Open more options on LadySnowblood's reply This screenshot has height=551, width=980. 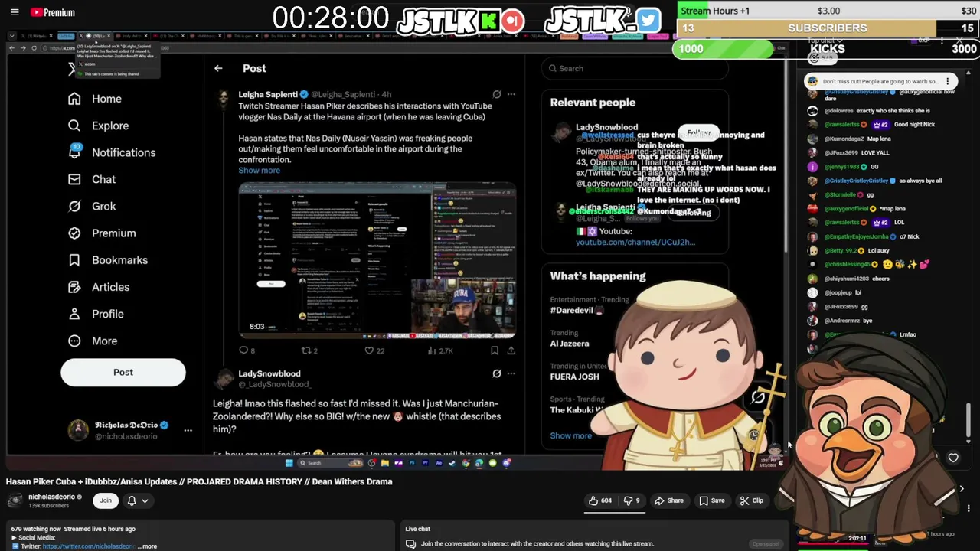pyautogui.click(x=511, y=373)
